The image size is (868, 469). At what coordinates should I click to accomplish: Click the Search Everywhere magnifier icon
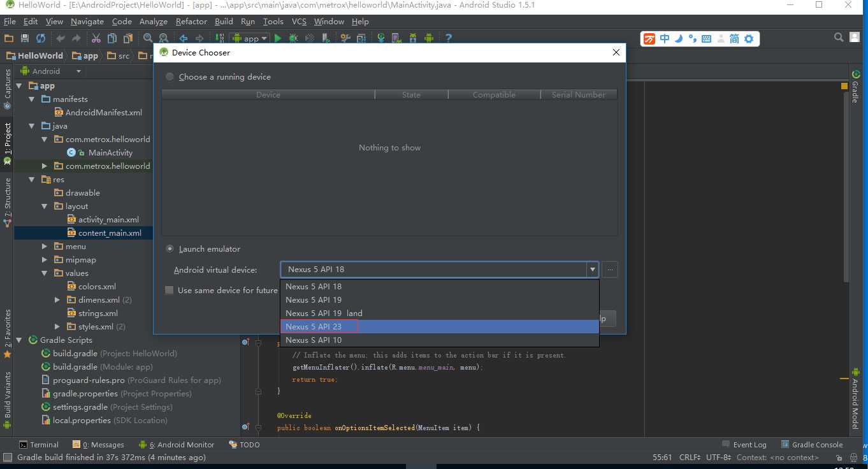point(839,38)
